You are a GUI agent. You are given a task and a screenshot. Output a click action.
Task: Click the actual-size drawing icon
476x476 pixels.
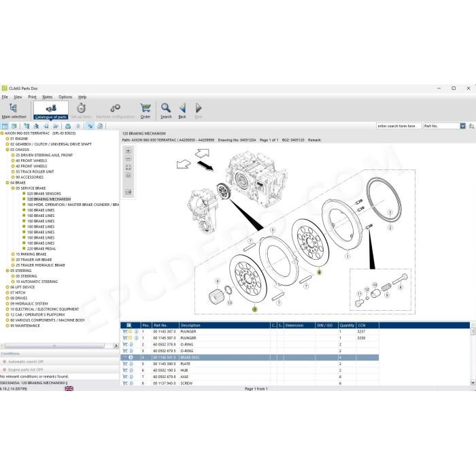[128, 175]
